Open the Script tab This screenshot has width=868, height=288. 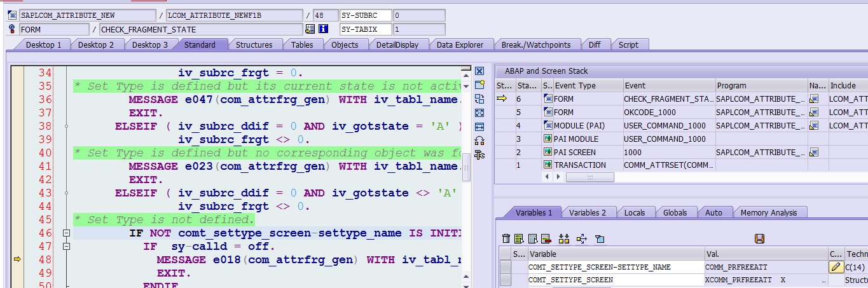click(628, 45)
